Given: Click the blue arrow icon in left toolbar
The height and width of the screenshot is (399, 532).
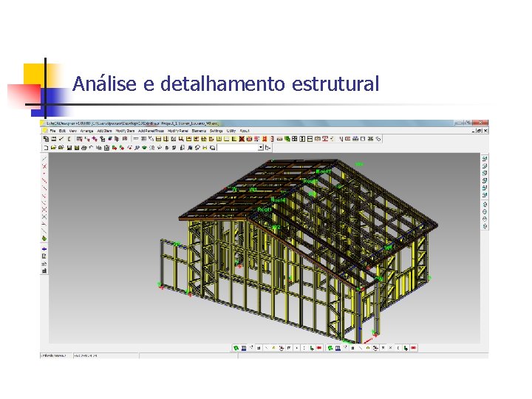Looking at the screenshot, I should click(x=44, y=249).
